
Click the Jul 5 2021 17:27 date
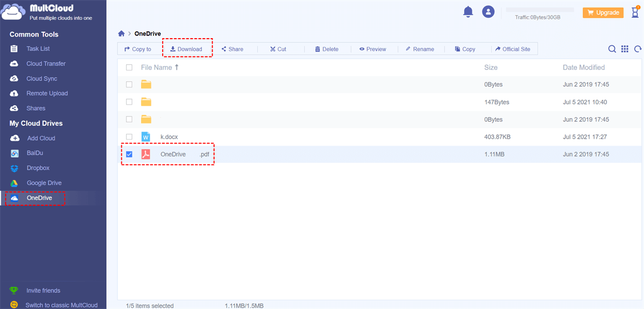click(585, 137)
